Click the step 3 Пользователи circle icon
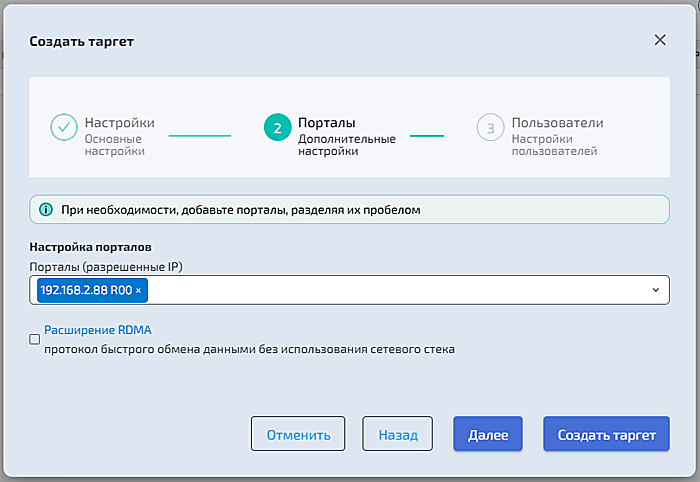Screen dimensions: 700x482 click(x=490, y=127)
